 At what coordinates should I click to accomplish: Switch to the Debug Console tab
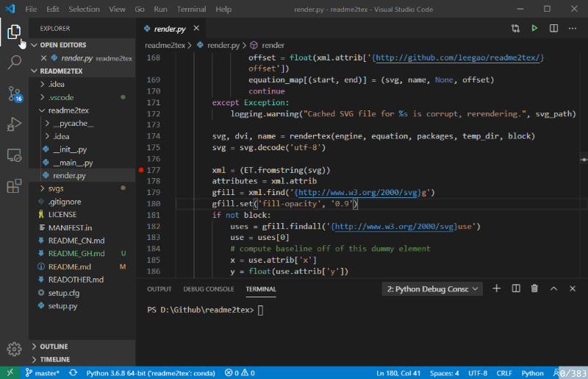209,289
